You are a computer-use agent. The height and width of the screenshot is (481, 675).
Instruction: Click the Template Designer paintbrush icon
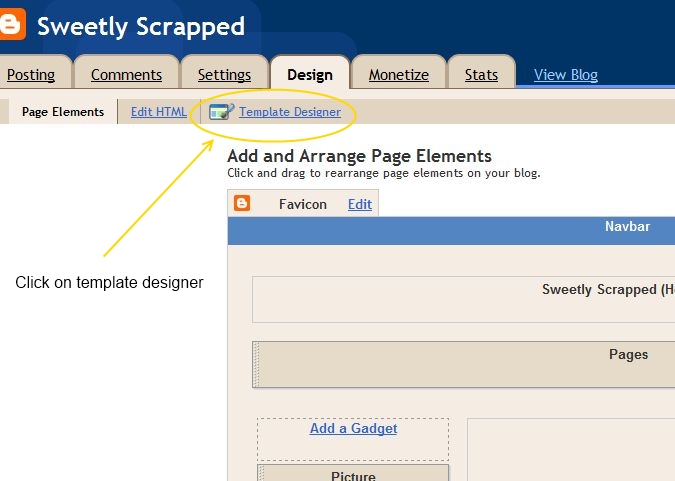pyautogui.click(x=221, y=112)
